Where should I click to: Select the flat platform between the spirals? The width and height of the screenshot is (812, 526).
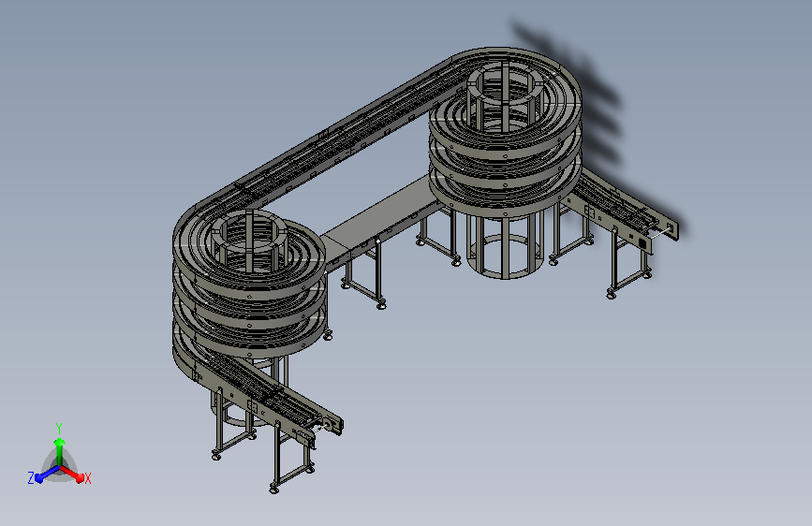point(380,217)
